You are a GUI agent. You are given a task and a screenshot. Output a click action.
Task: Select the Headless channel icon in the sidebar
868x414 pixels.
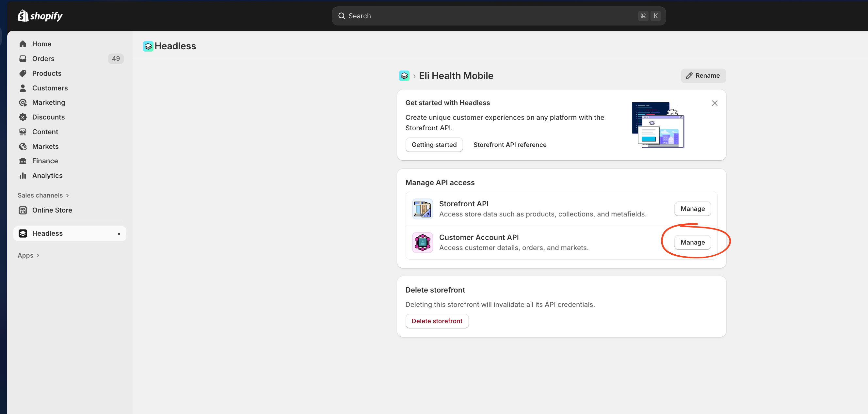[23, 233]
